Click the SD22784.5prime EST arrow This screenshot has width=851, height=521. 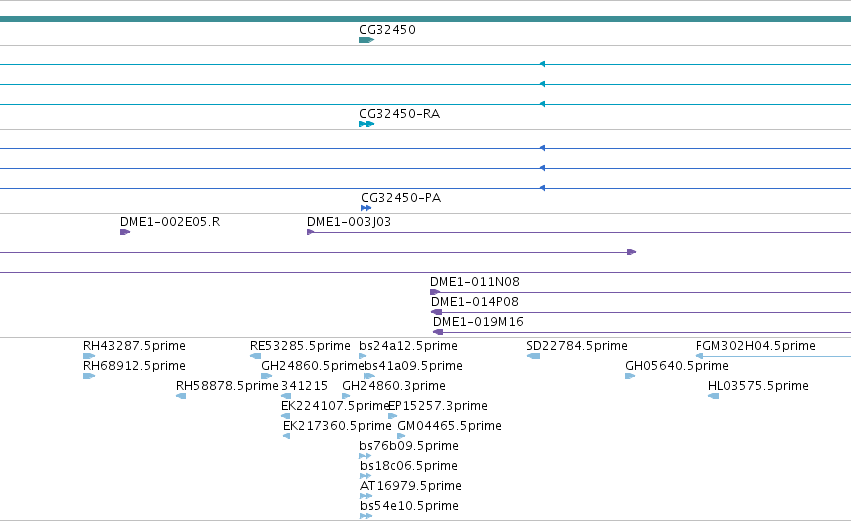tap(534, 357)
